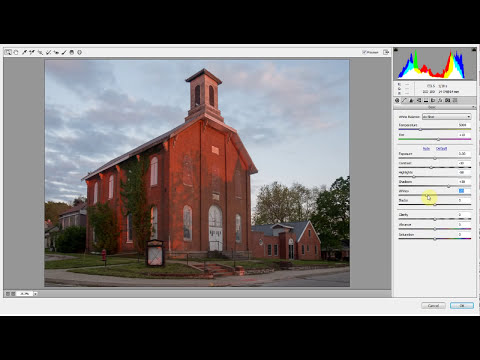Adjust the Tint slider handle

click(438, 139)
